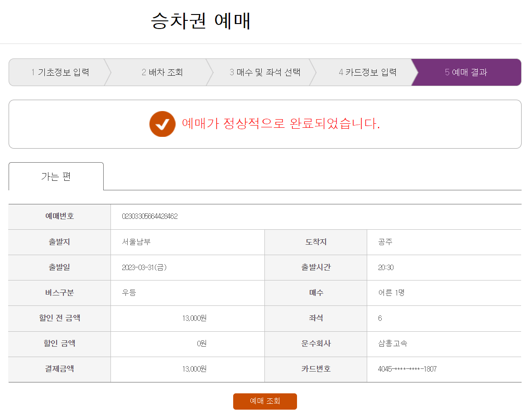This screenshot has height=416, width=532.
Task: Click the 도착지 label cell
Action: [316, 242]
